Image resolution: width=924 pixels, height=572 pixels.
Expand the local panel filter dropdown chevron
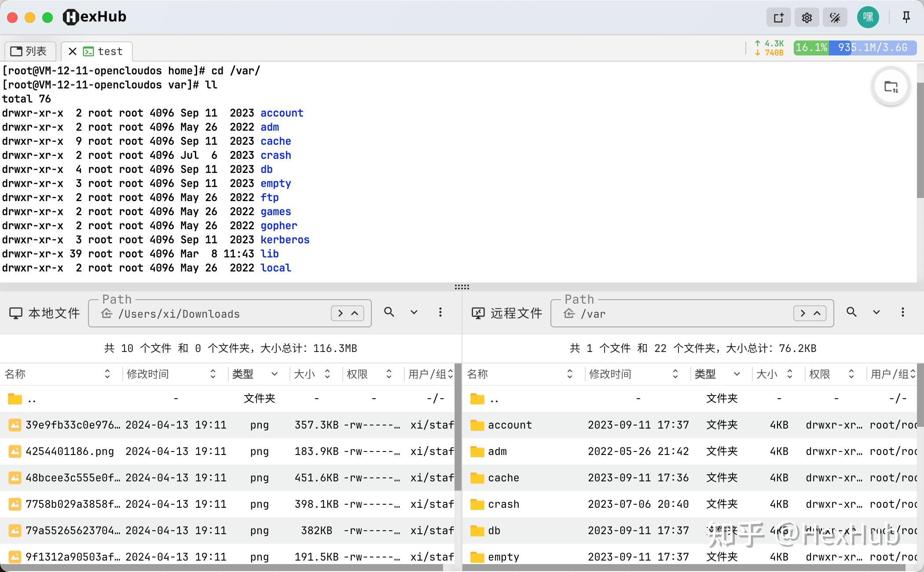(414, 312)
